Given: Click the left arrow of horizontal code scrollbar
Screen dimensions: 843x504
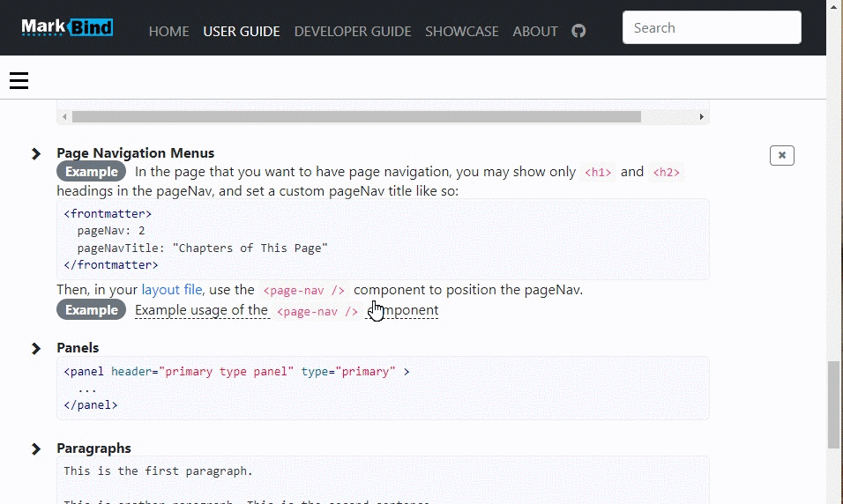Looking at the screenshot, I should pos(64,116).
